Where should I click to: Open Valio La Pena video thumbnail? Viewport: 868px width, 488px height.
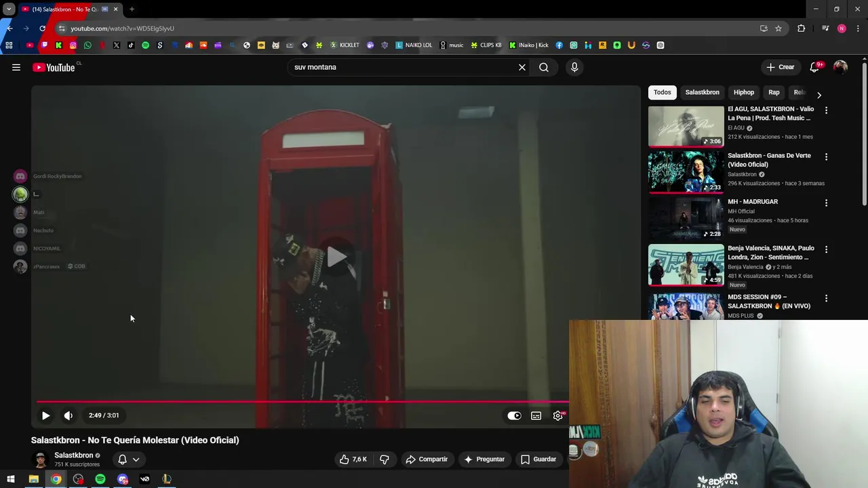pos(686,126)
